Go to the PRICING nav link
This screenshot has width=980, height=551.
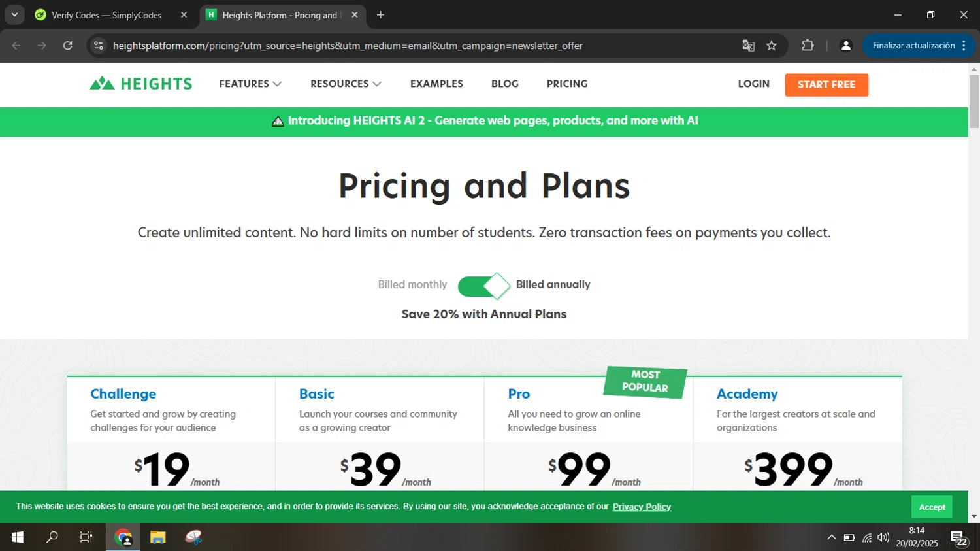[x=567, y=84]
